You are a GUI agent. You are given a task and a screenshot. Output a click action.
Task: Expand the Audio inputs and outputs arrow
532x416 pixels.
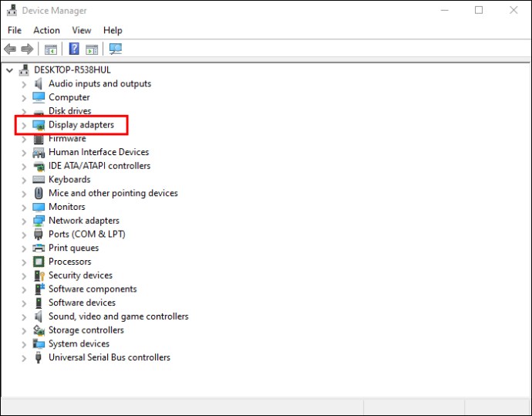click(x=24, y=84)
